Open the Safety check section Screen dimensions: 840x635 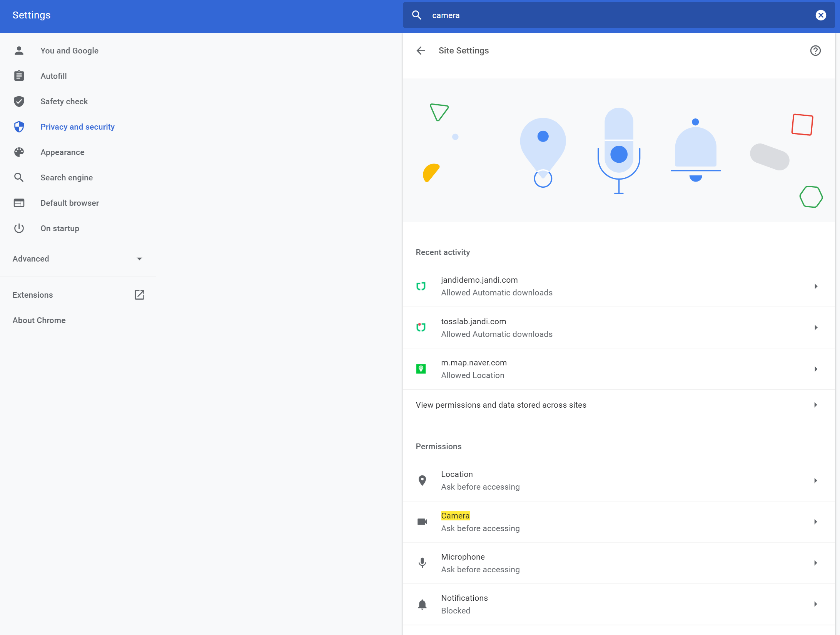[64, 102]
